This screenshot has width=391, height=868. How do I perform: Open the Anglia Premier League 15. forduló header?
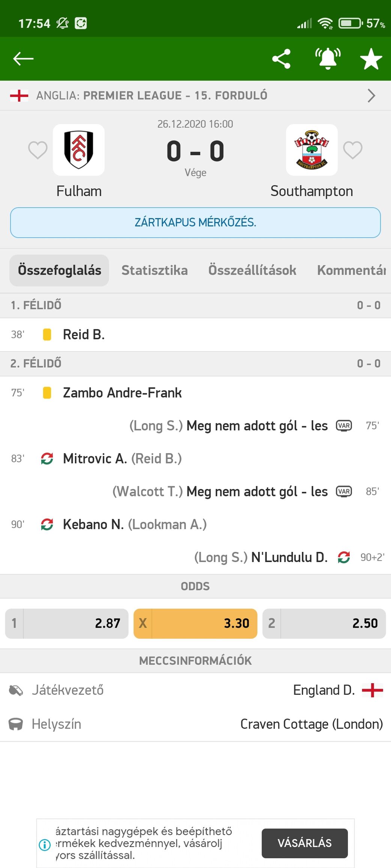pos(152,96)
